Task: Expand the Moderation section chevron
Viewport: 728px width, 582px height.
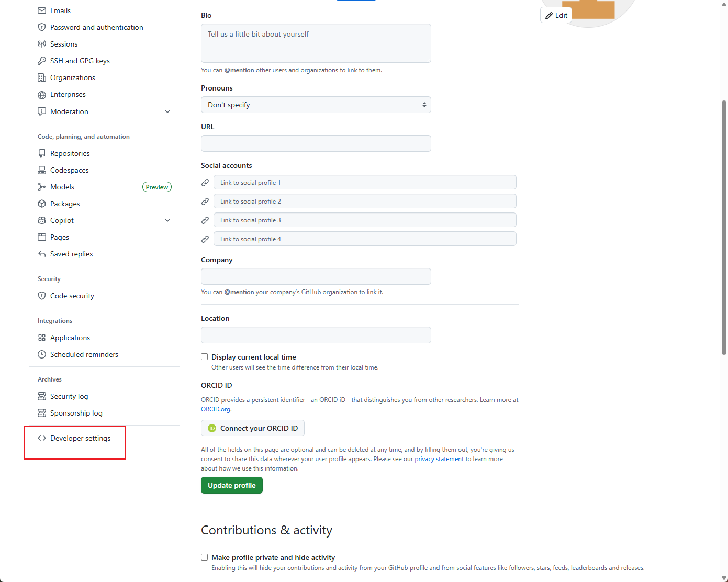Action: pyautogui.click(x=167, y=111)
